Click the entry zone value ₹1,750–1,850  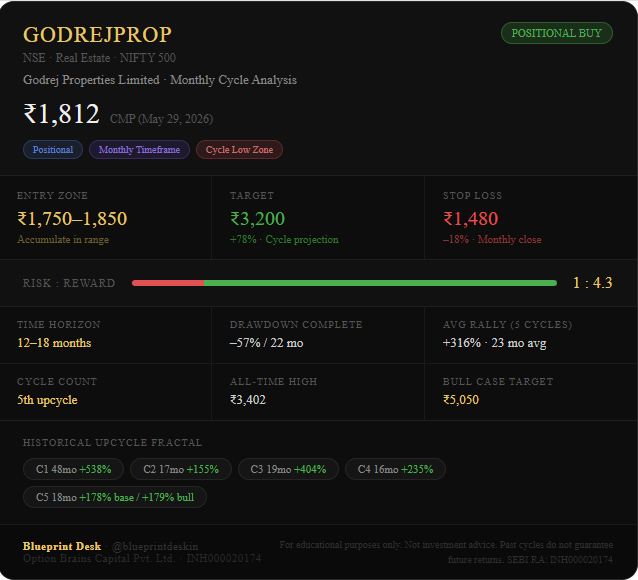pos(72,219)
